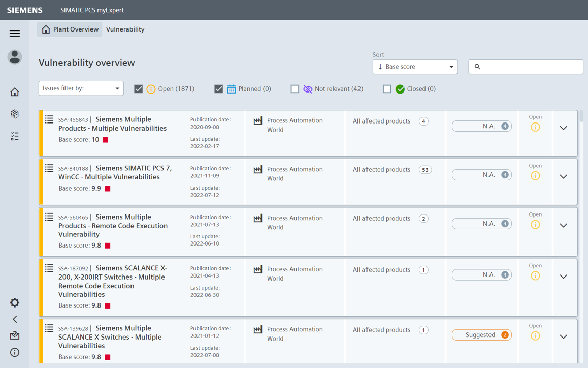Open the settings gear icon
Viewport: 588px width, 368px height.
coord(14,302)
